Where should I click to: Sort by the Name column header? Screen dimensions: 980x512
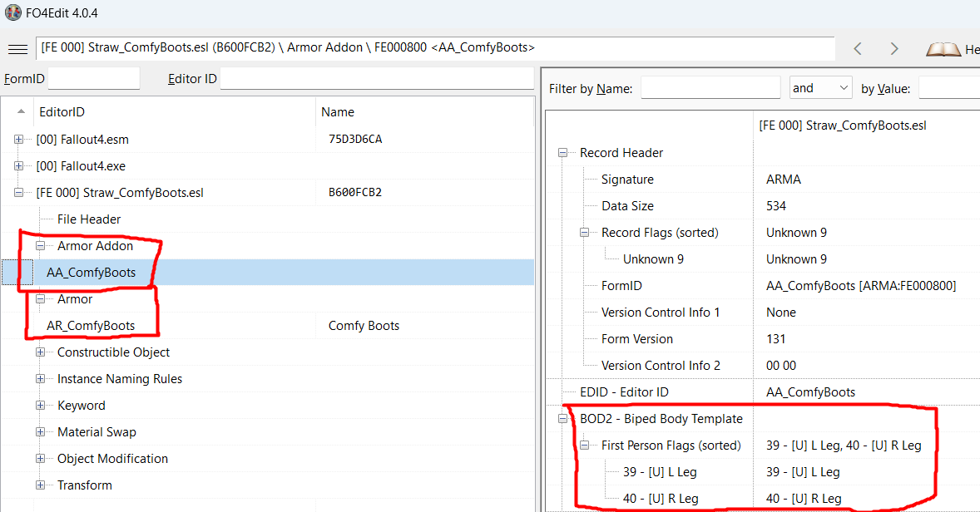point(425,111)
